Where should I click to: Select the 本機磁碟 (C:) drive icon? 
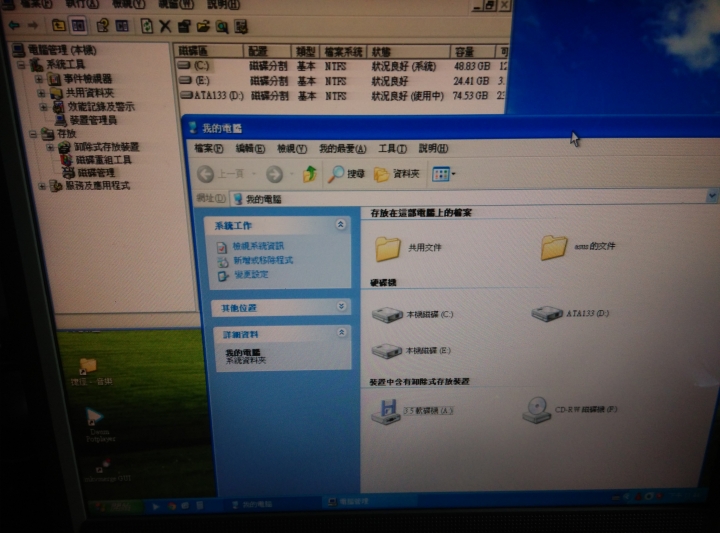[387, 315]
